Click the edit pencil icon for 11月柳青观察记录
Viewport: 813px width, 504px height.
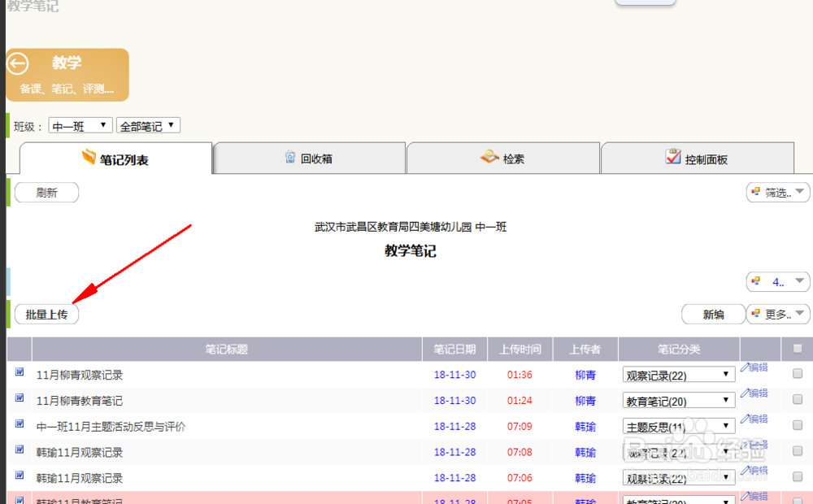pos(746,368)
